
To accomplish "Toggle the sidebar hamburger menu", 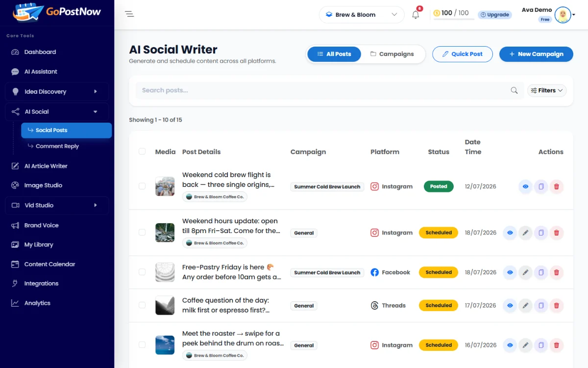I will tap(129, 14).
